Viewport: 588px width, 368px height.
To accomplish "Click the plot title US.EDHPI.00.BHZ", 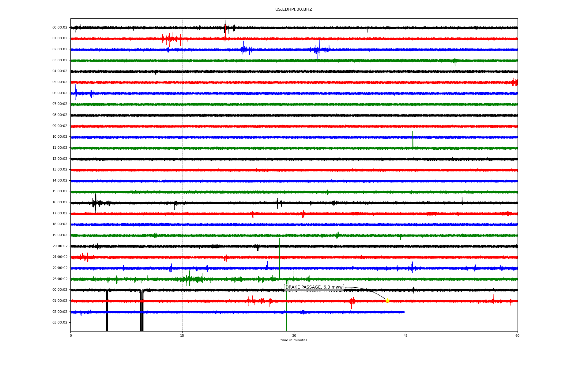I will pos(294,10).
